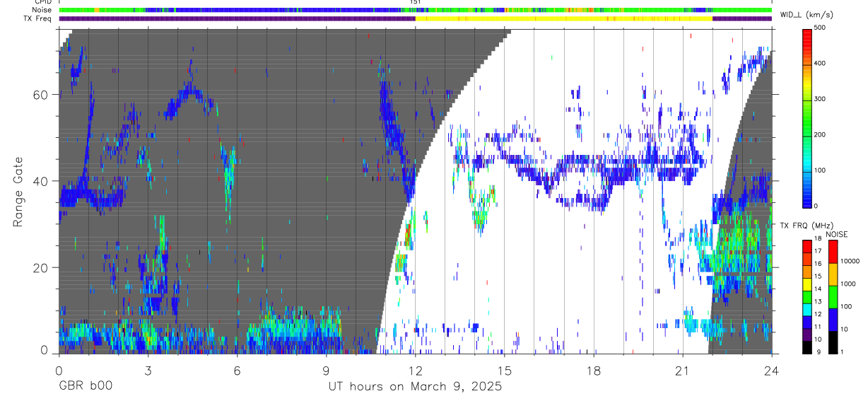Click the 'CPID' row label
The height and width of the screenshot is (401, 868).
tap(42, 3)
